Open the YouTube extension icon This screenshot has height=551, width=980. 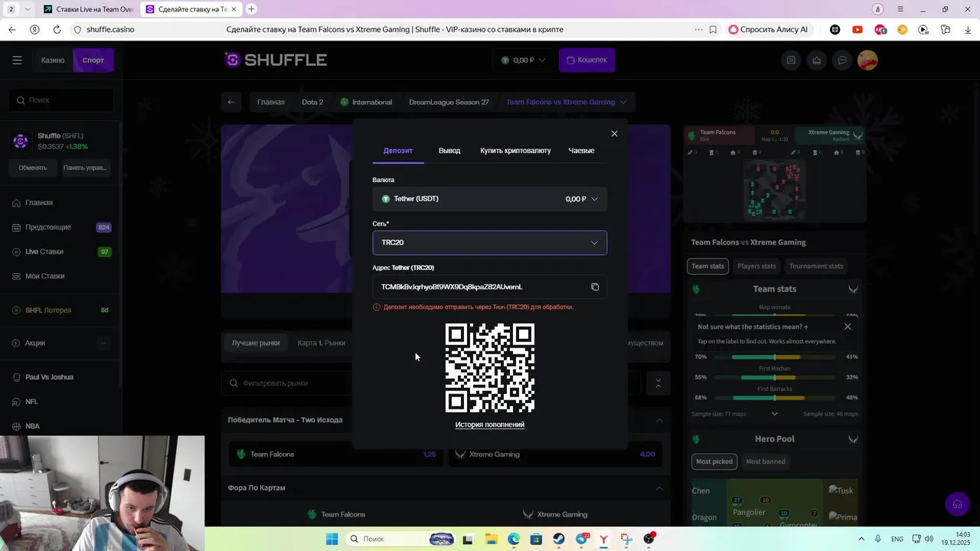[857, 30]
